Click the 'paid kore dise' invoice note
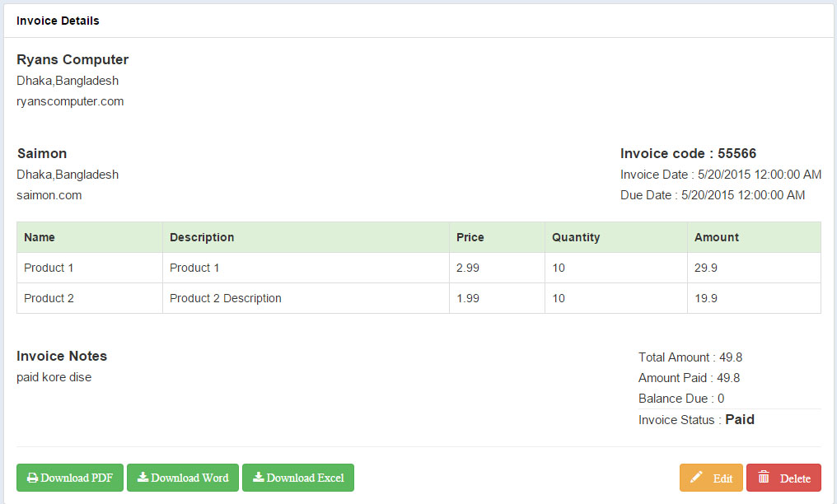Image resolution: width=837 pixels, height=504 pixels. (54, 377)
